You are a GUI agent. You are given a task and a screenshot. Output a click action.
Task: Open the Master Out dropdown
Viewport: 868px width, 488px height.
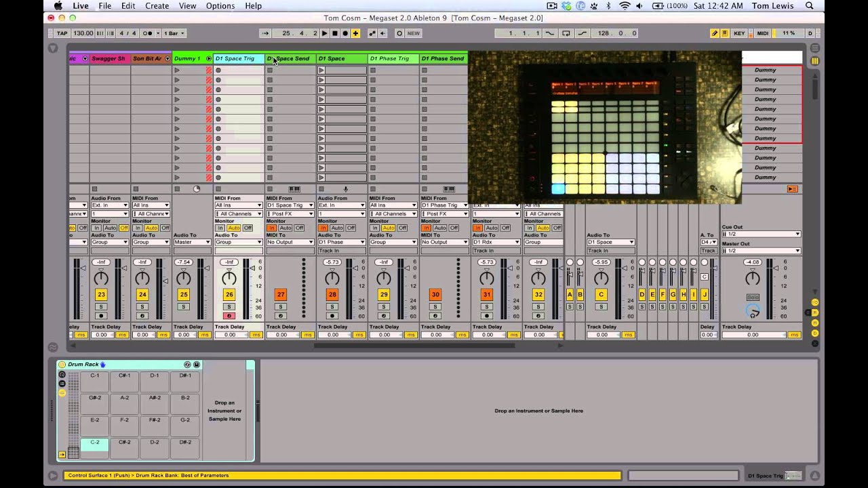coord(761,251)
